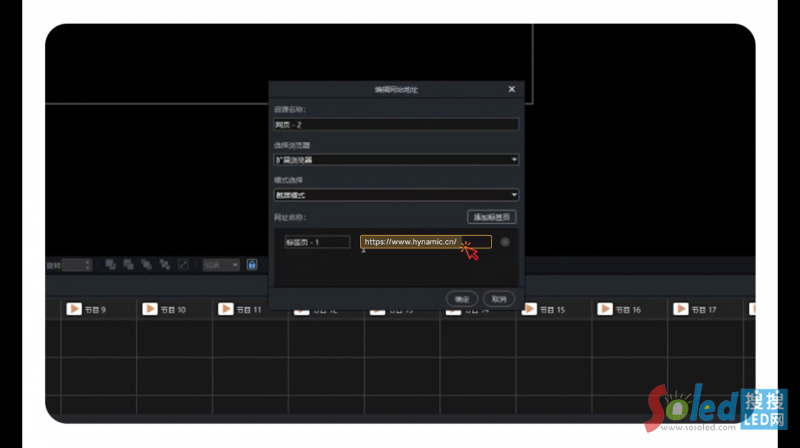Expand the 模式选择 mode dropdown
This screenshot has height=448, width=800.
point(396,195)
